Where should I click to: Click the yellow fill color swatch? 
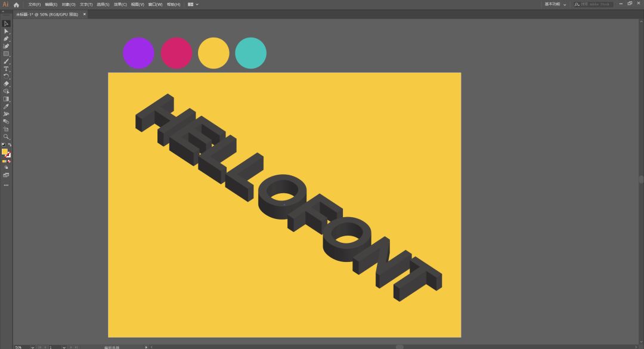[5, 152]
